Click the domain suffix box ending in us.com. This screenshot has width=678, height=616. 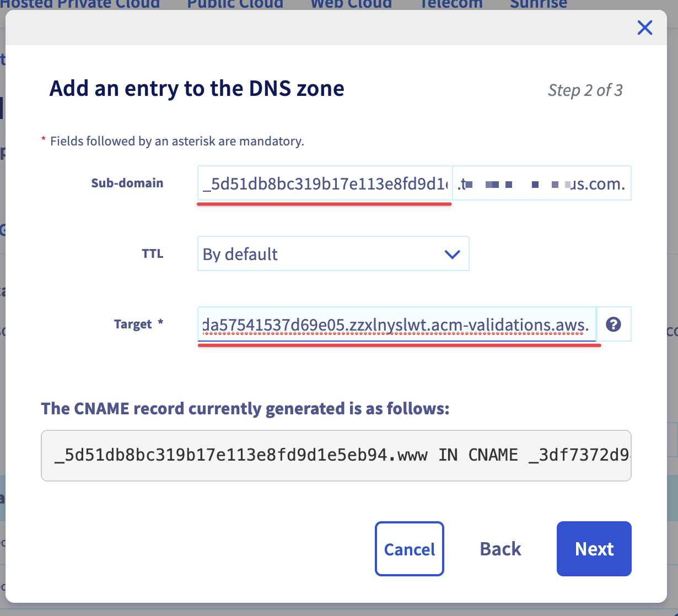tap(541, 183)
